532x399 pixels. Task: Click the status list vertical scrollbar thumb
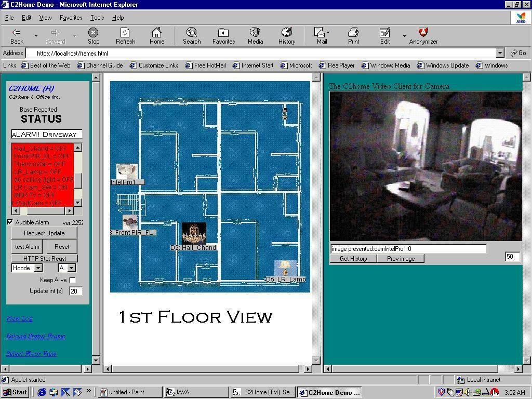(78, 180)
